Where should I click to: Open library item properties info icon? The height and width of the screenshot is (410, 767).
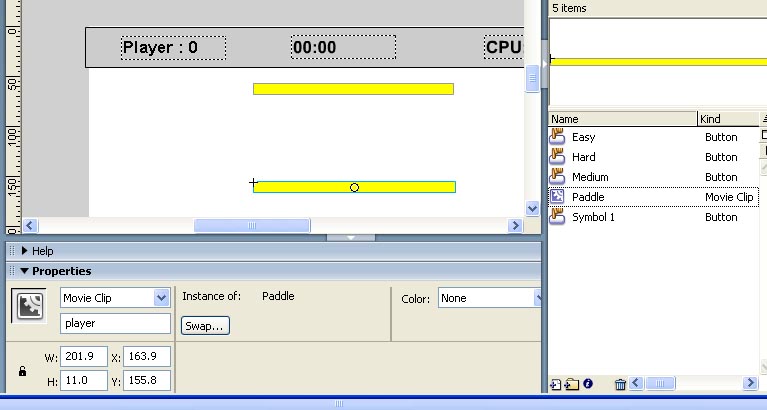click(x=588, y=384)
